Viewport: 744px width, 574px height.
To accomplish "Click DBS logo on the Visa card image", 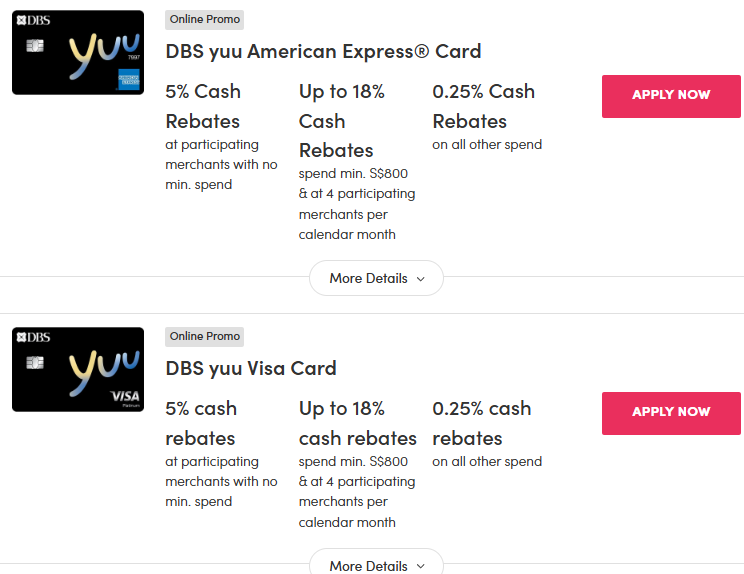I will (x=33, y=337).
